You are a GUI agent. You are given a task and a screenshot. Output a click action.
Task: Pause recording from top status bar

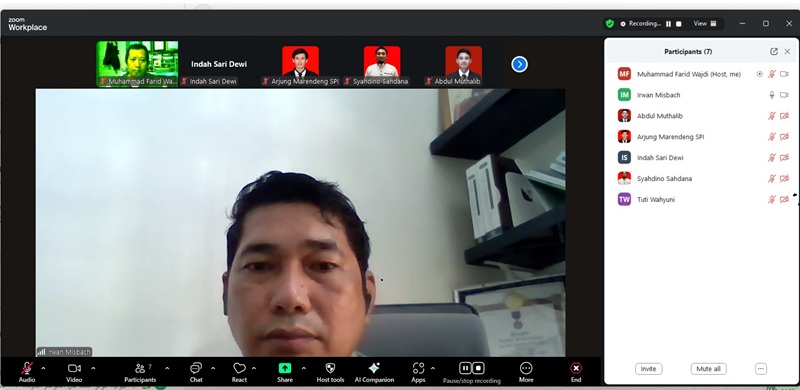coord(668,24)
